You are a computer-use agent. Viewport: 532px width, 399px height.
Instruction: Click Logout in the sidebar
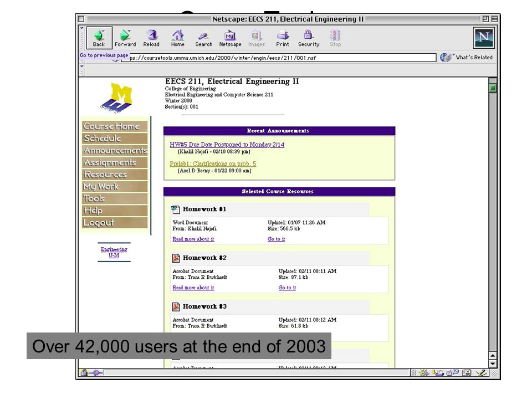[x=115, y=223]
